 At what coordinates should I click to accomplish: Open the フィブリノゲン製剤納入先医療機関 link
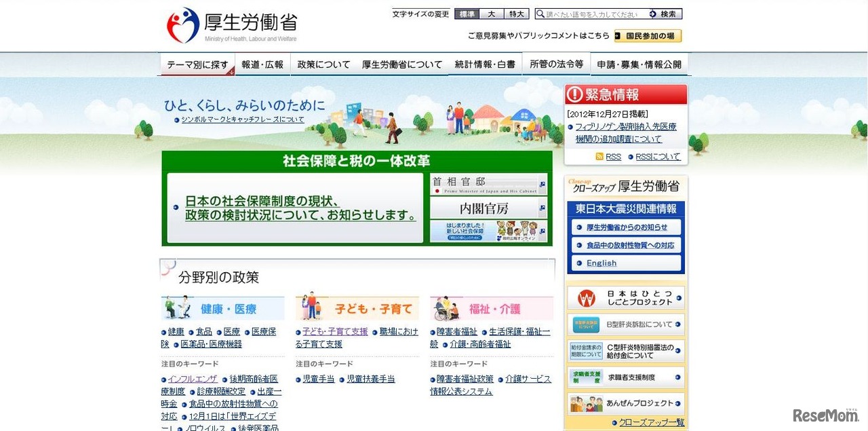click(625, 133)
